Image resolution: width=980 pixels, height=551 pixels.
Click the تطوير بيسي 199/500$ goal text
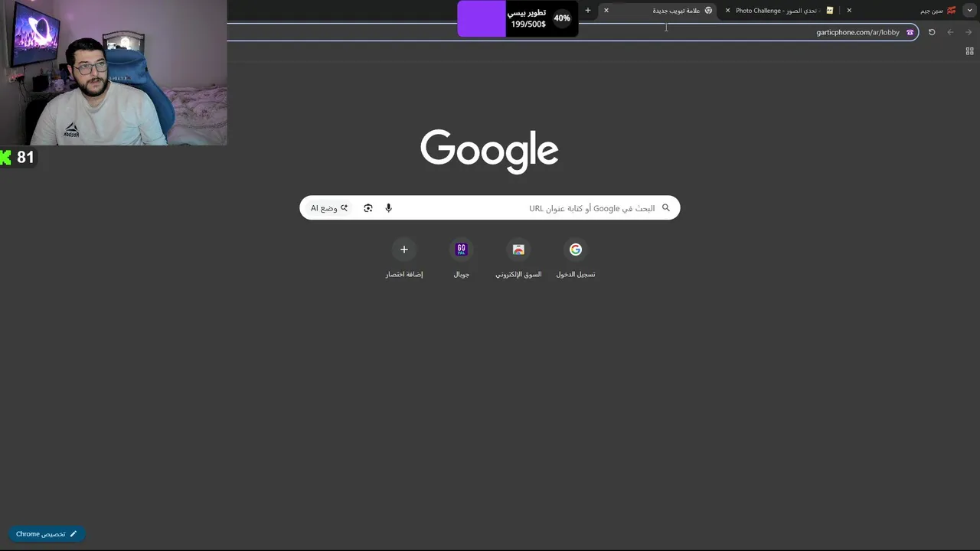pyautogui.click(x=528, y=18)
